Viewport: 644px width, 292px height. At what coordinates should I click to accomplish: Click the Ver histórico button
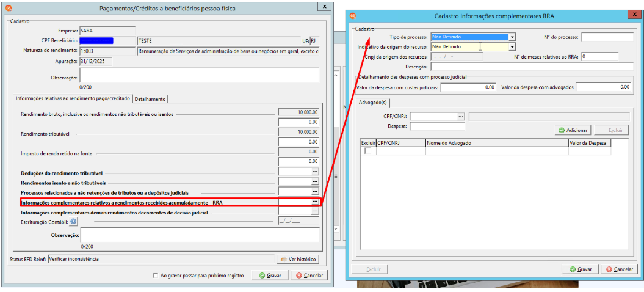pyautogui.click(x=298, y=260)
